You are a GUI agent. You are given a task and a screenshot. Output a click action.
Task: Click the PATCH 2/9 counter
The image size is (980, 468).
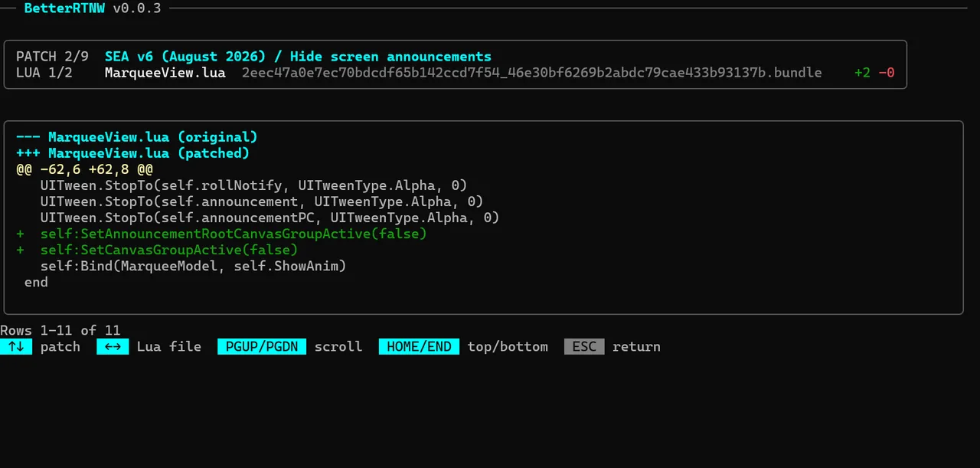coord(52,57)
